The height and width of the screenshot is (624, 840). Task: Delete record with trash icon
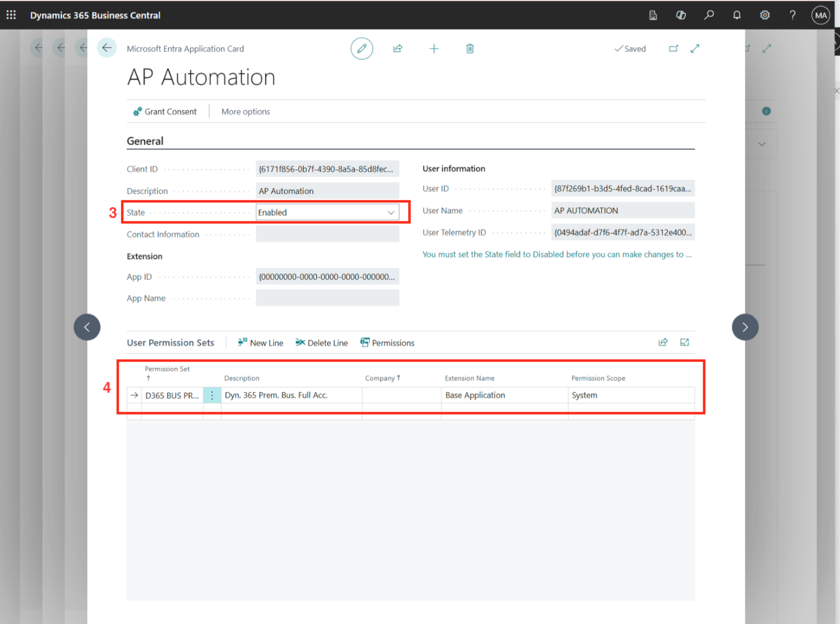point(470,49)
